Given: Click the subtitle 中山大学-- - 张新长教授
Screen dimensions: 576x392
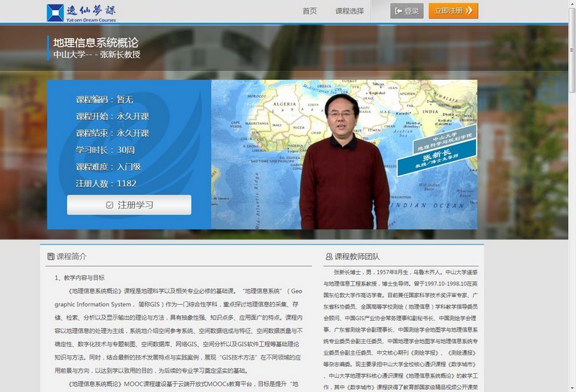Looking at the screenshot, I should coord(96,55).
